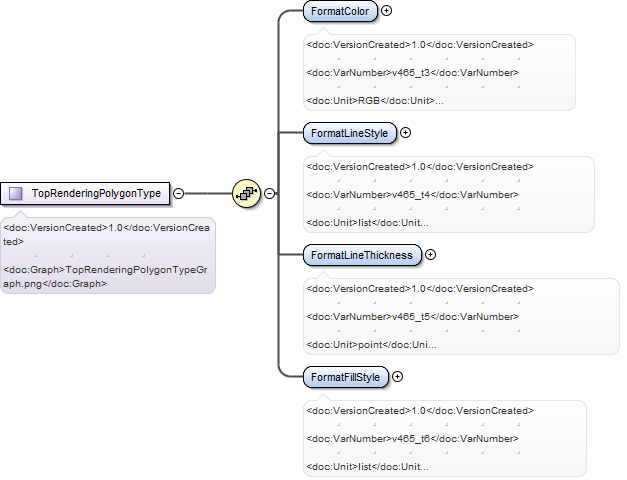Click the list unit text under FormatLineStyle
The height and width of the screenshot is (480, 627).
367,223
